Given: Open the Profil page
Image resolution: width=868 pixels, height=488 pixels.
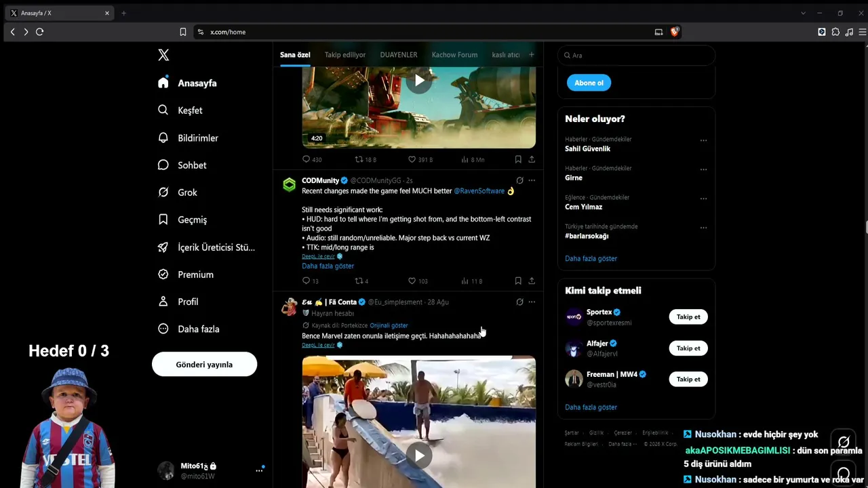Looking at the screenshot, I should (x=178, y=302).
